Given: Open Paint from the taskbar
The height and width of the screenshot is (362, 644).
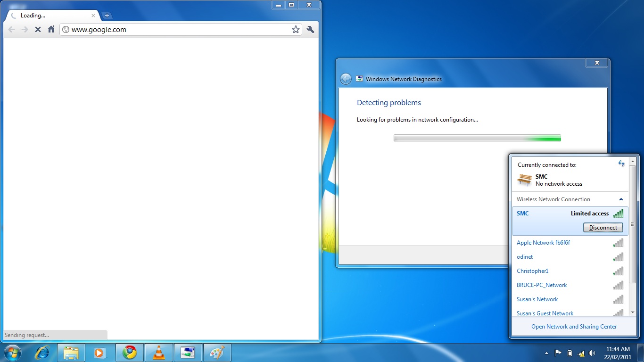Looking at the screenshot, I should pyautogui.click(x=217, y=353).
